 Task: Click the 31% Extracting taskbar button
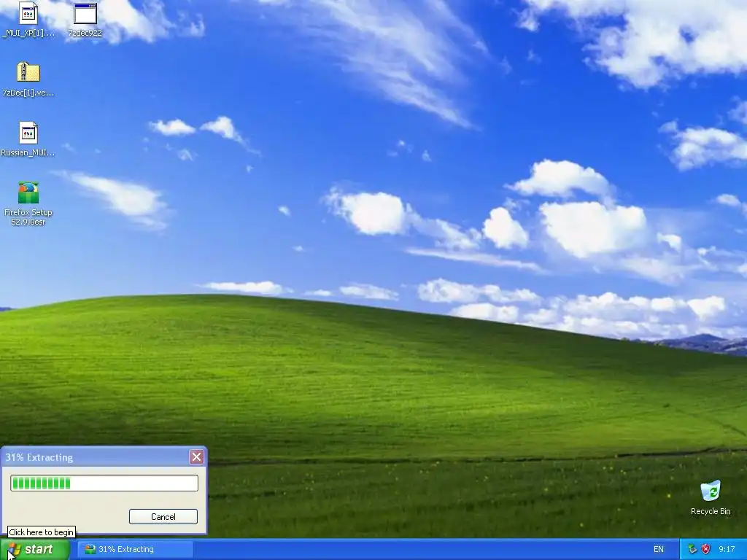click(x=135, y=549)
